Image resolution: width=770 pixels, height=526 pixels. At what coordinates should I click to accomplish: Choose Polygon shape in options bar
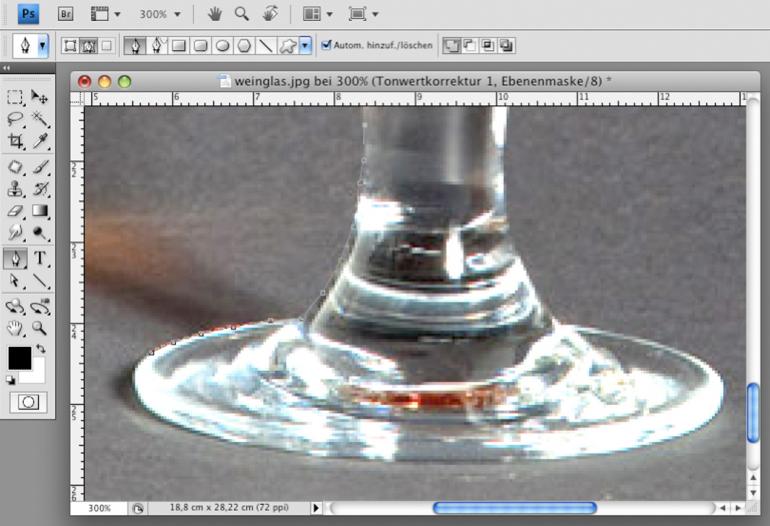244,46
